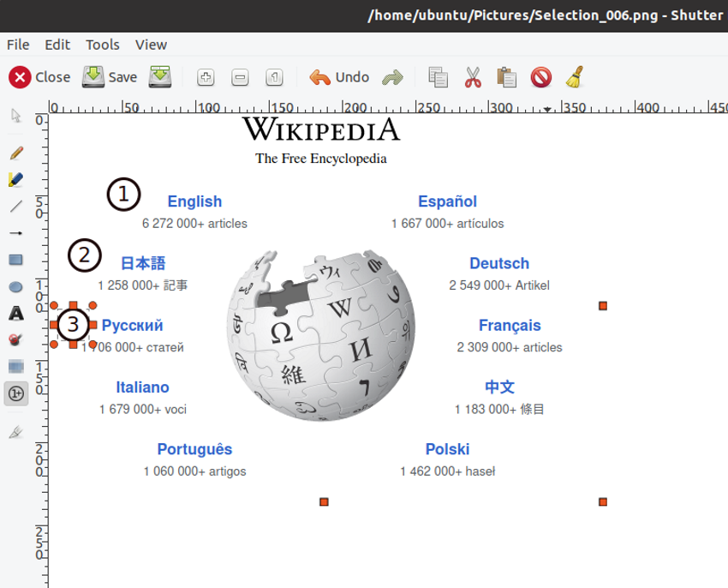
Task: Click the Copy icon in toolbar
Action: (x=438, y=77)
